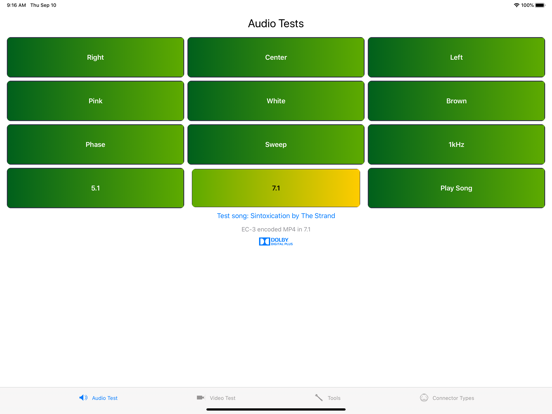Screen dimensions: 552x414
Task: Play the 1kHz tone
Action: point(456,145)
